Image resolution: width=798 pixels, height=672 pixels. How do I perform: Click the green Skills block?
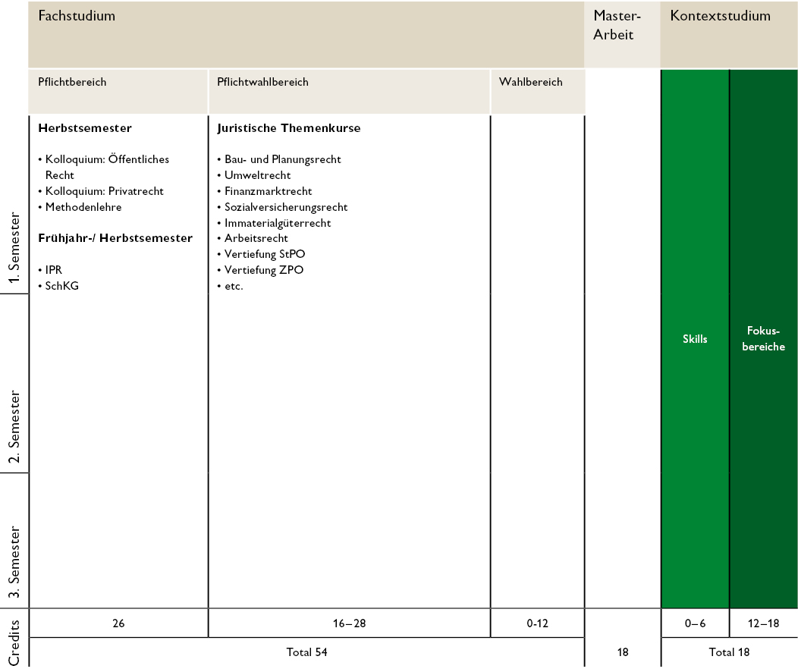[x=695, y=339]
